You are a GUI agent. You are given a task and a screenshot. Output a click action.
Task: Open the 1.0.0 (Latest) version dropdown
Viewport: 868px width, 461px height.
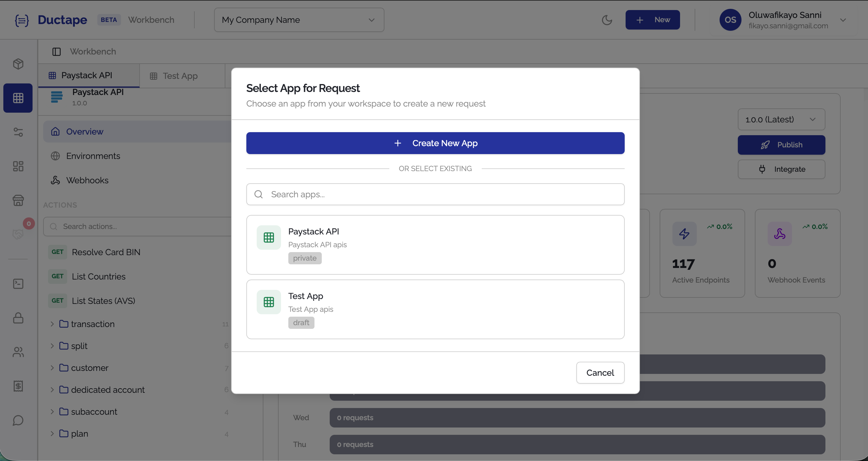781,119
